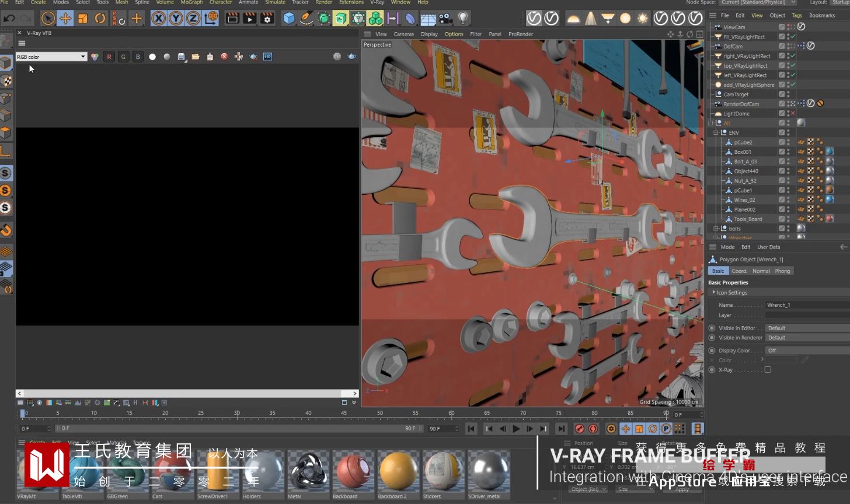Render the current view with clapperboard icon
This screenshot has width=850, height=504.
(x=232, y=18)
